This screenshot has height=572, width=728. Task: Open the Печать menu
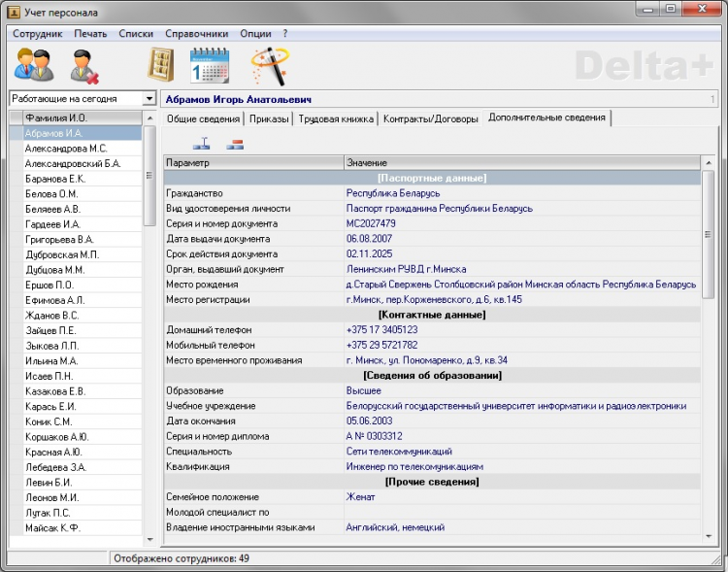[90, 33]
